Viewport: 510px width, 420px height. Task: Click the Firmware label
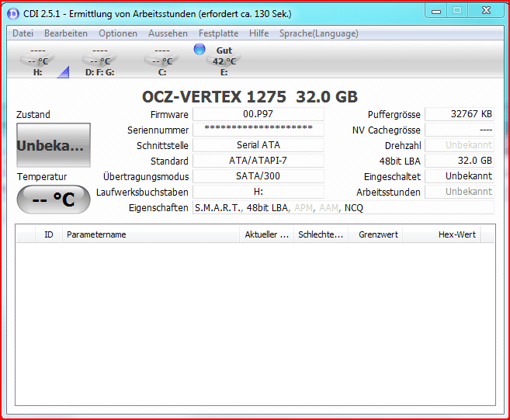[x=169, y=115]
